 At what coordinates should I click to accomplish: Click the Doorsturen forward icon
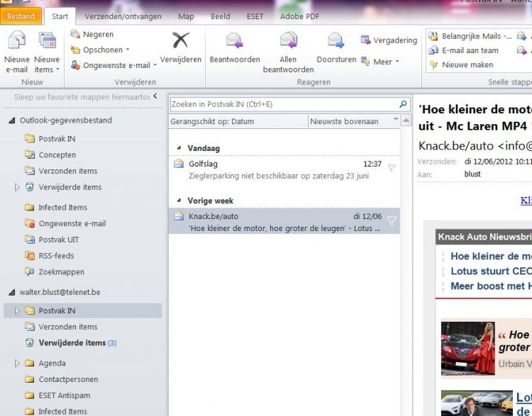(336, 41)
